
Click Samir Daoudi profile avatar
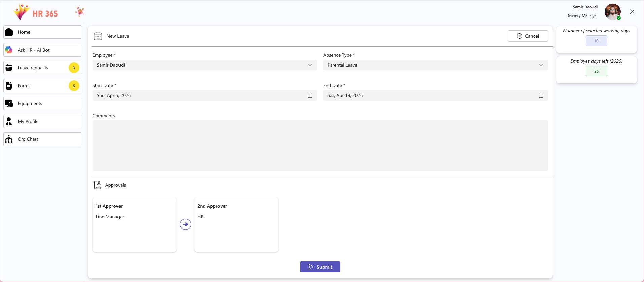pos(612,12)
